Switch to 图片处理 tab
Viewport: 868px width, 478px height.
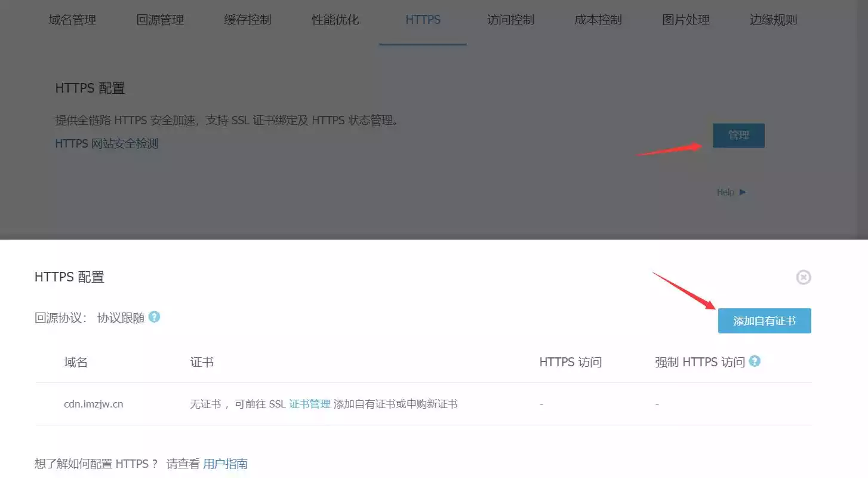(686, 20)
